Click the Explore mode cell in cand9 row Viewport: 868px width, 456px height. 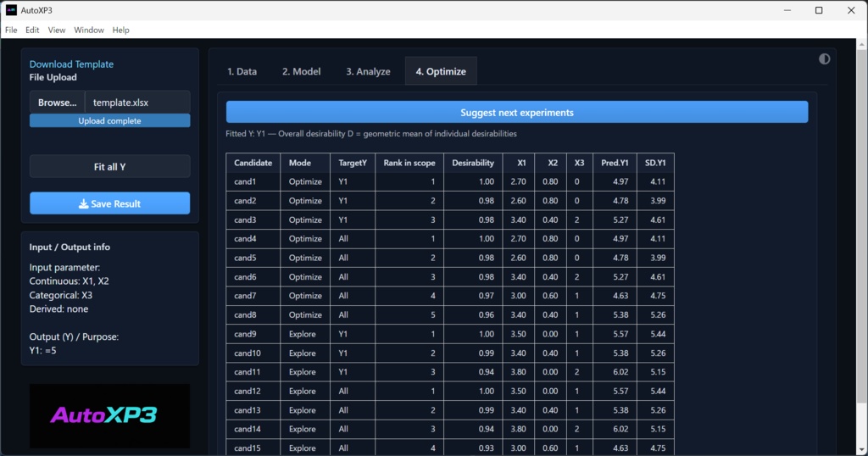tap(305, 334)
